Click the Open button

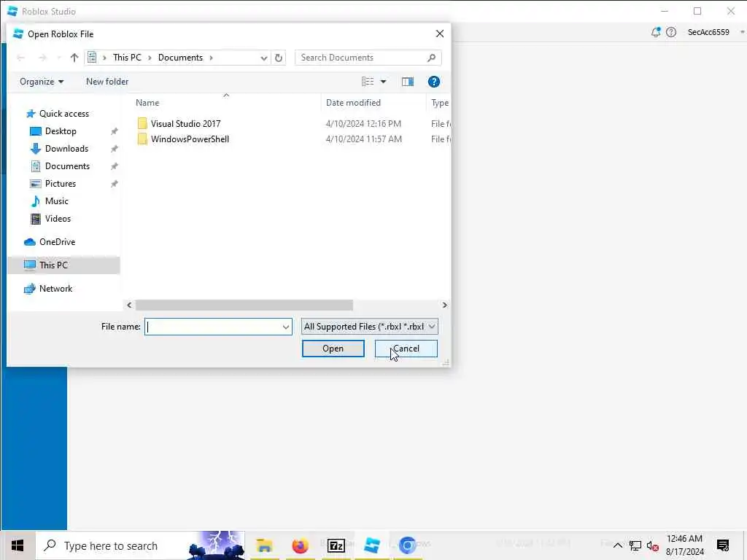point(333,349)
